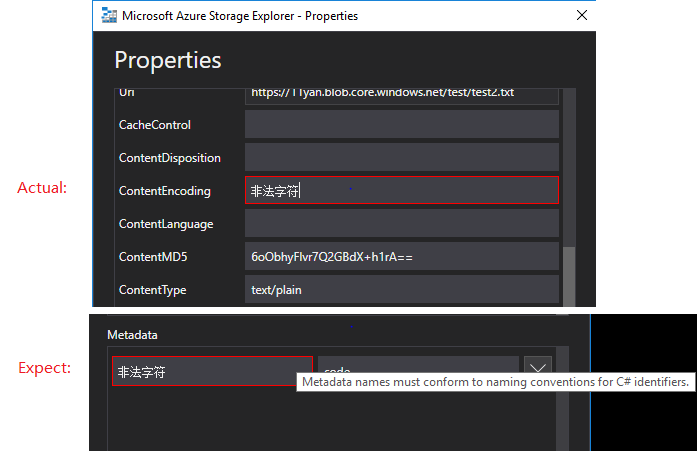
Task: Close the Properties dialog window
Action: [581, 16]
